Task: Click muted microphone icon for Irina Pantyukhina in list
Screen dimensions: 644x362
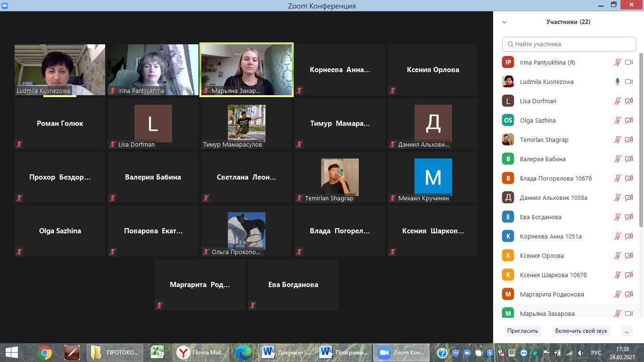Action: coord(617,62)
